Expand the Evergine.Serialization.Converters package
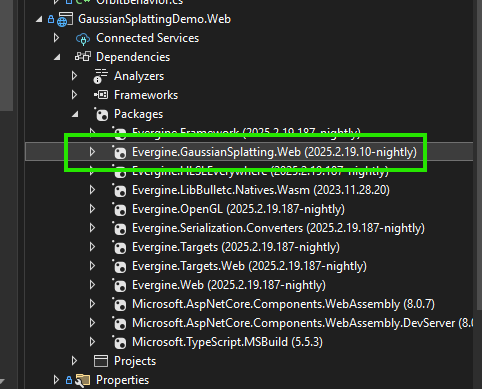 coord(92,228)
